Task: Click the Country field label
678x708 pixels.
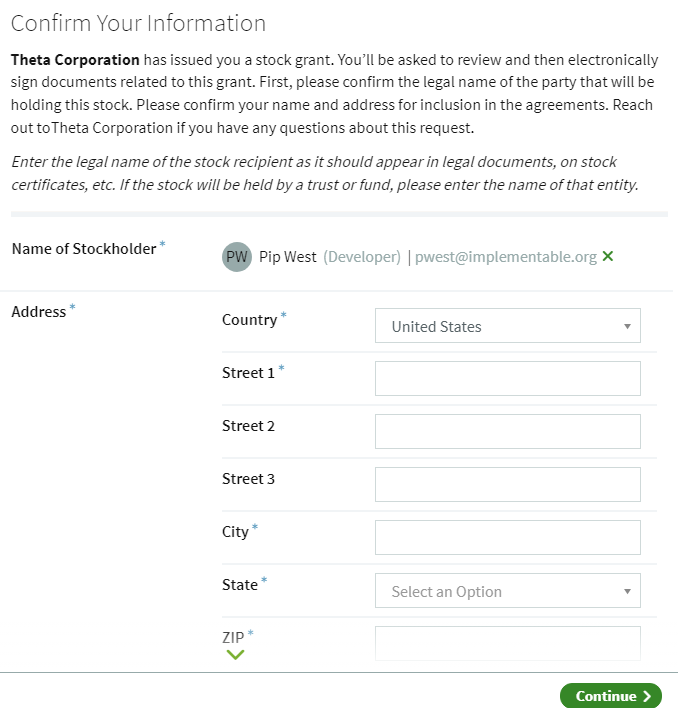Action: 250,320
